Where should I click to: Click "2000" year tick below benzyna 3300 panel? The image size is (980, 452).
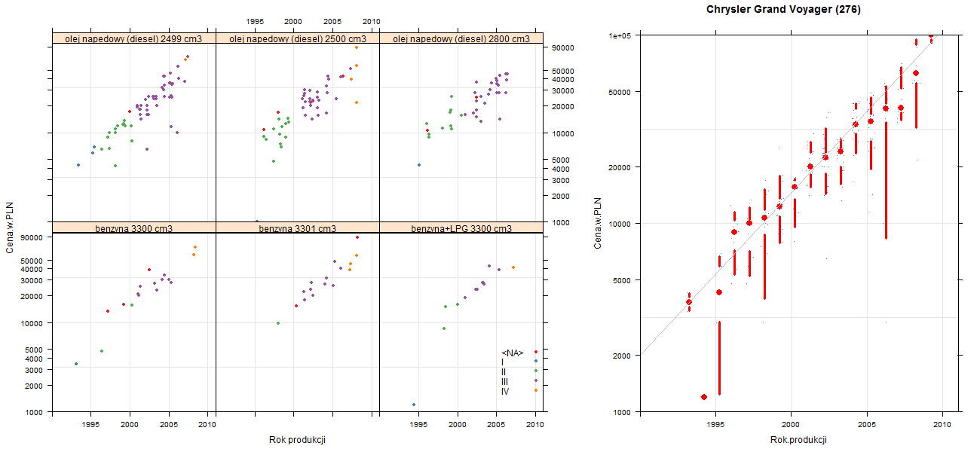(x=130, y=425)
